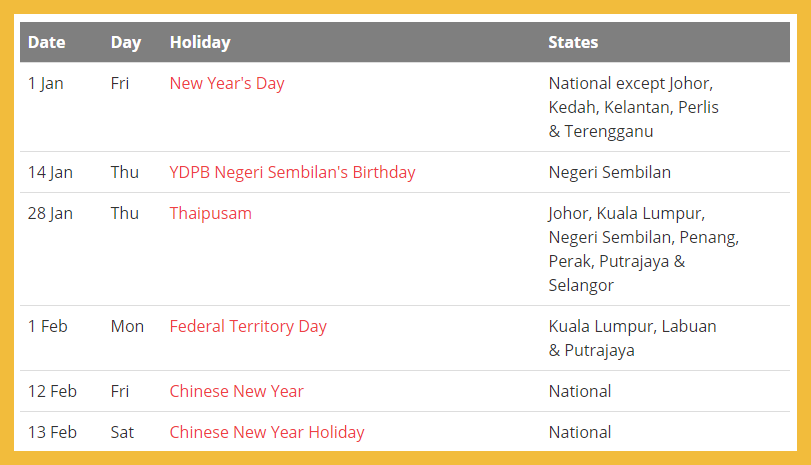Screen dimensions: 811x465
Task: Click YDPB Negeri Sembilan's Birthday link
Action: tap(292, 172)
